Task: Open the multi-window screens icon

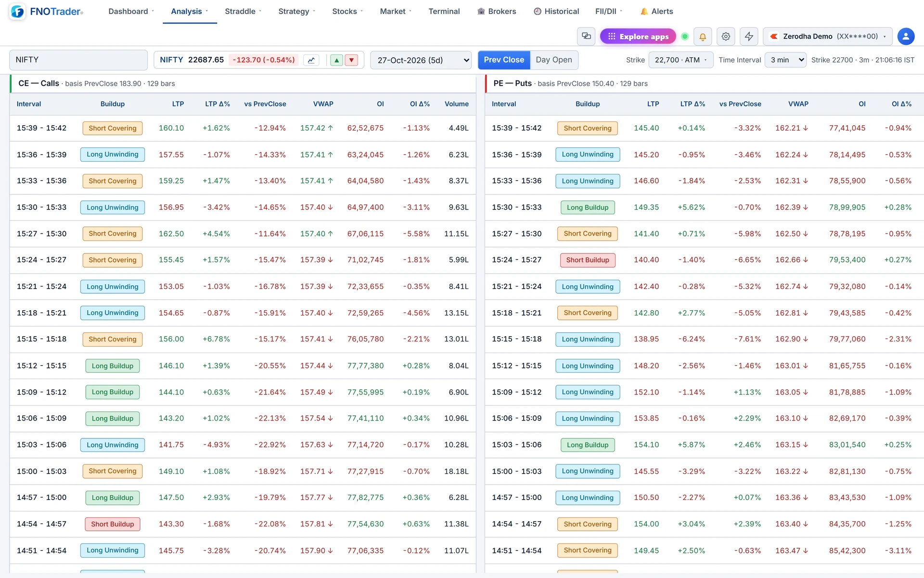Action: pyautogui.click(x=586, y=36)
